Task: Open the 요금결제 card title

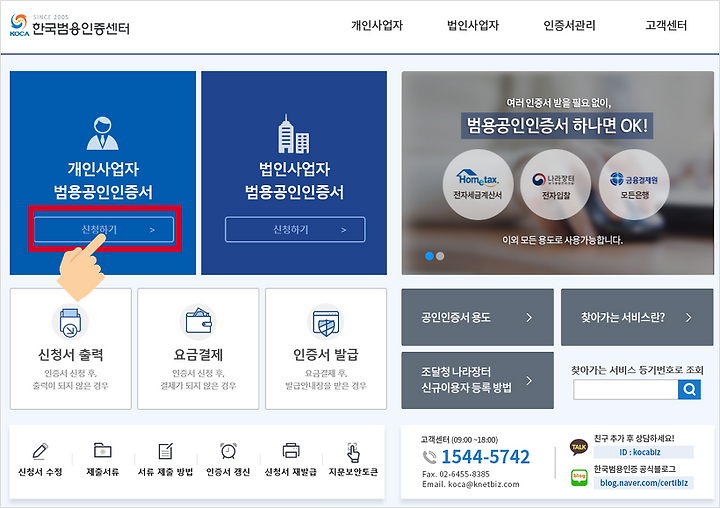Action: [198, 355]
